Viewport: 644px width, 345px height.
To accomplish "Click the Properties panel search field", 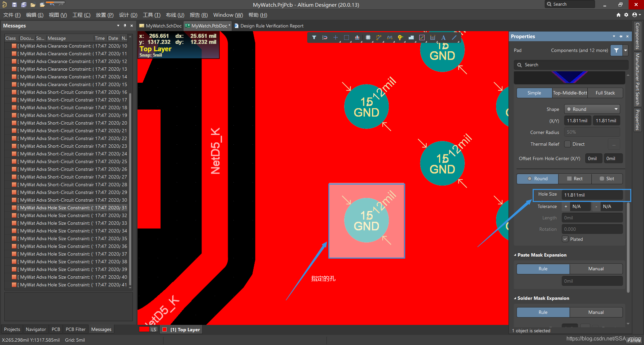I will point(571,65).
